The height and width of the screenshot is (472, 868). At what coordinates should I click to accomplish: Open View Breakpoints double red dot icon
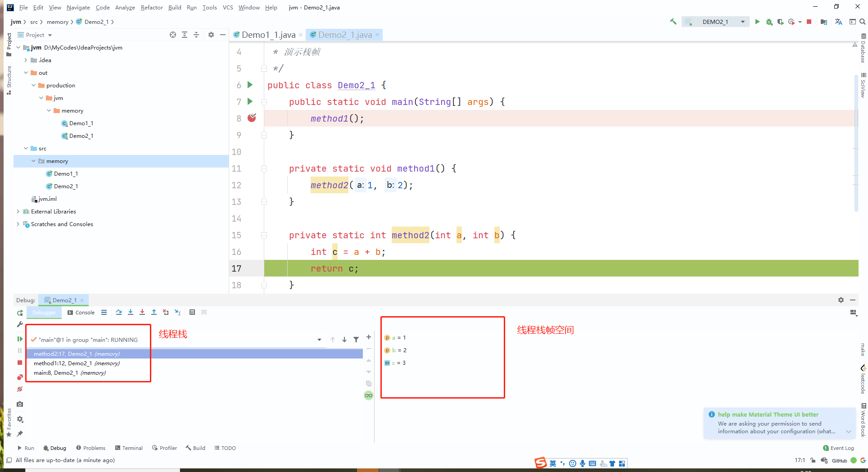pos(20,377)
